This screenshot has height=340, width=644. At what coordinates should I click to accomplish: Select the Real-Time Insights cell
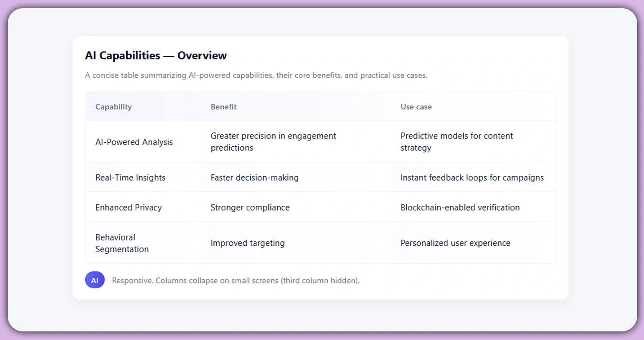point(130,178)
